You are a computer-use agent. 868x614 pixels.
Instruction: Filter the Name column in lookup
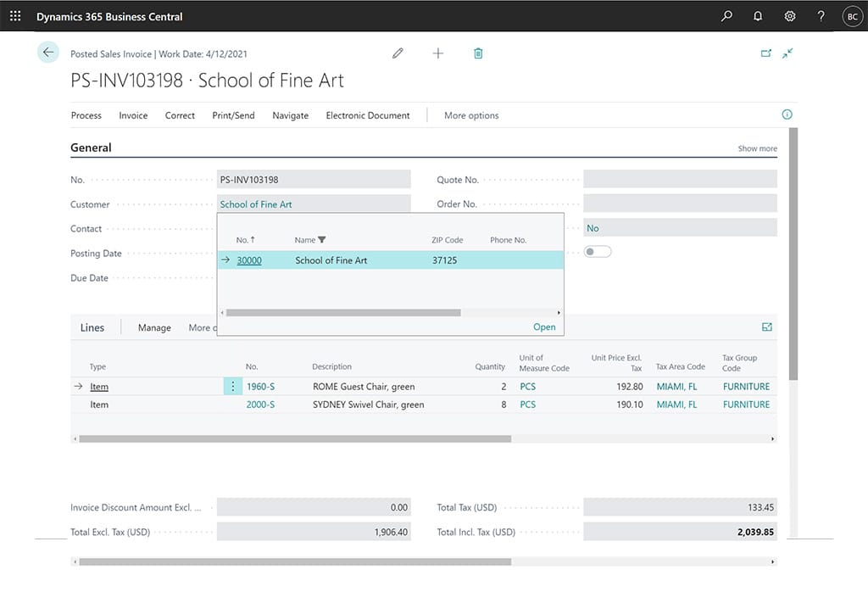click(322, 240)
